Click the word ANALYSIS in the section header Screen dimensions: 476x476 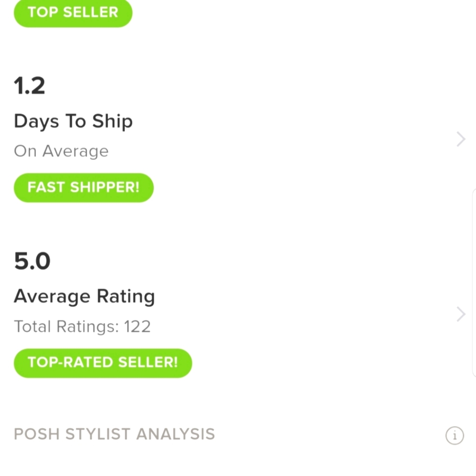[x=176, y=434]
